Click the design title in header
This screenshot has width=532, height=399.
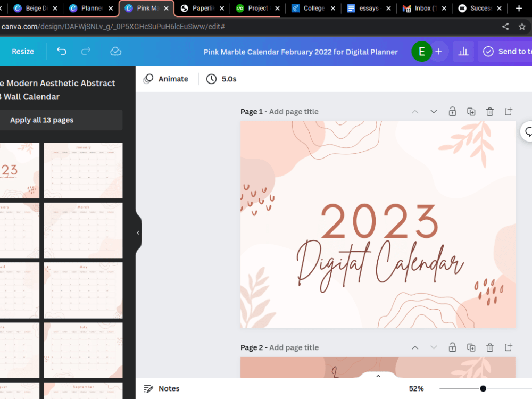(x=301, y=52)
